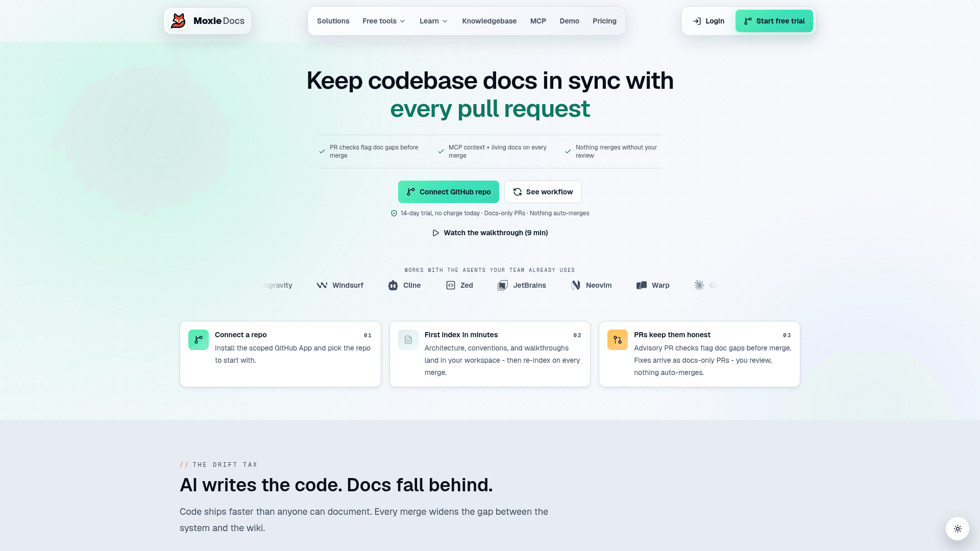This screenshot has height=551, width=980.
Task: Open the Pricing nav item
Action: (604, 21)
